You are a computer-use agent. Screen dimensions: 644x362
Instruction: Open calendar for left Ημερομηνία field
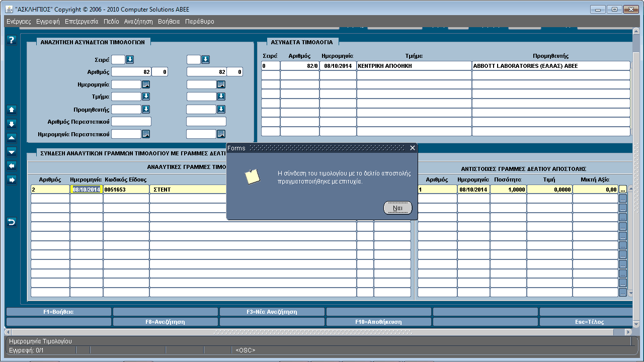click(x=146, y=84)
